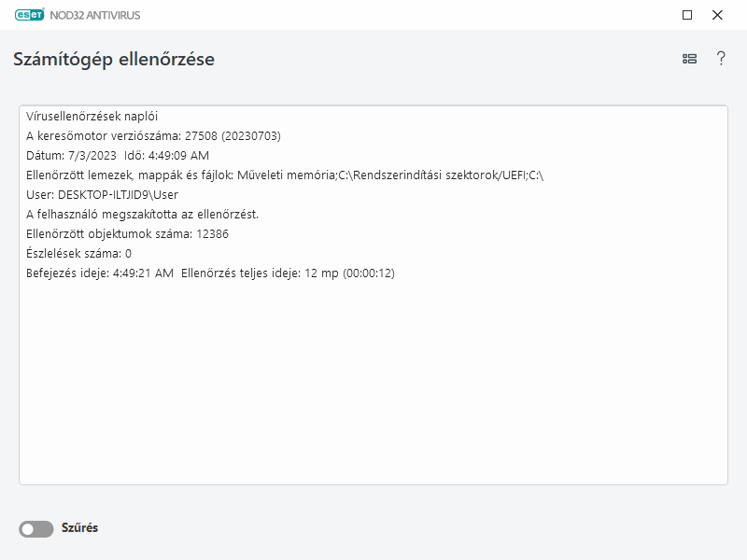
Task: Click the Ellenőrzött objektumok száma 12386 line
Action: [x=114, y=234]
